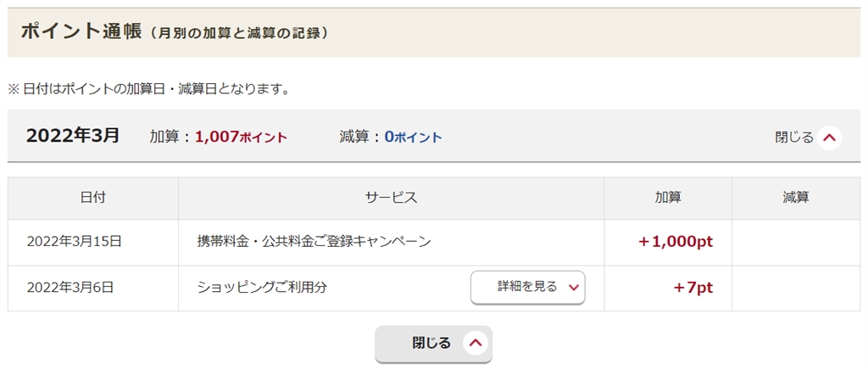868x370 pixels.
Task: Select the 加算 column header in the table
Action: point(668,198)
